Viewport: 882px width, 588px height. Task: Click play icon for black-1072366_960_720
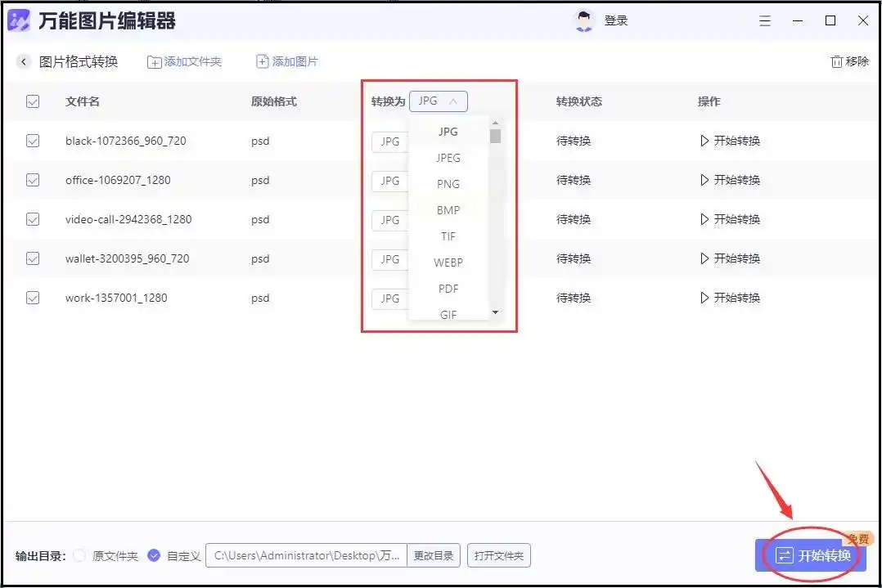pyautogui.click(x=704, y=141)
